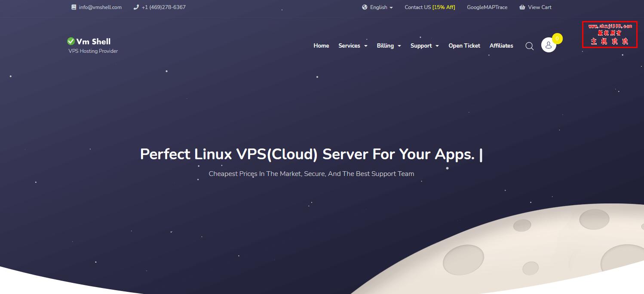Click the View Cart link
This screenshot has width=644, height=294.
coord(540,7)
